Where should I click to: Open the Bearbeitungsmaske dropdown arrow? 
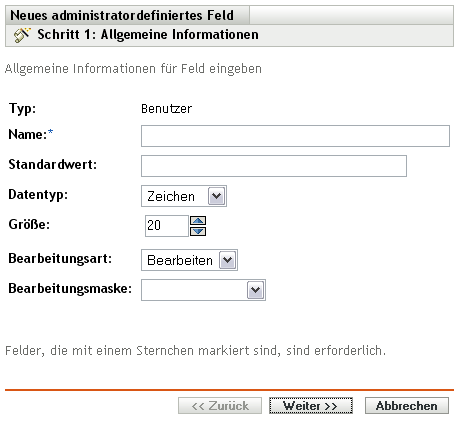(x=256, y=290)
